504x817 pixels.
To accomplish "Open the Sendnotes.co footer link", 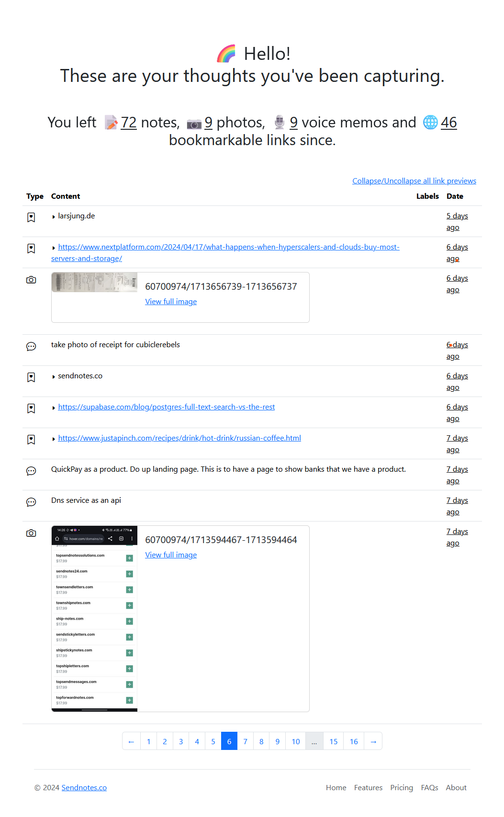I will click(84, 788).
